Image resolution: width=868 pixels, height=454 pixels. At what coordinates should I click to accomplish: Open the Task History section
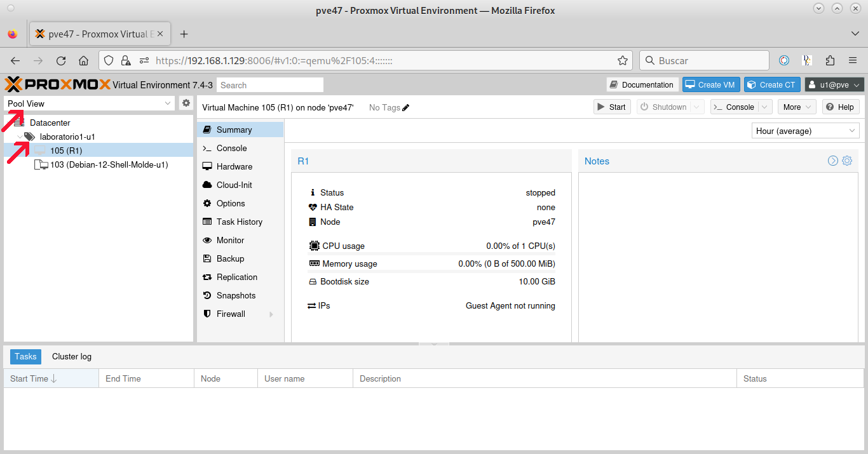tap(240, 222)
